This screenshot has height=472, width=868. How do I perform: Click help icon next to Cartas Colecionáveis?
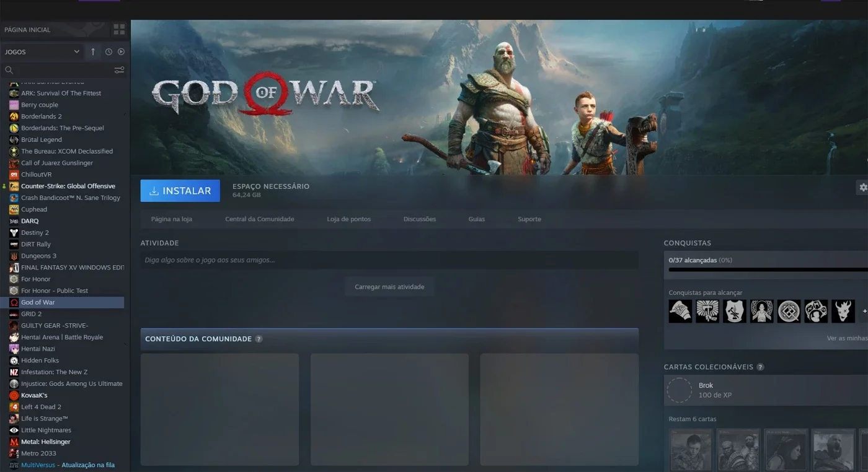click(760, 367)
